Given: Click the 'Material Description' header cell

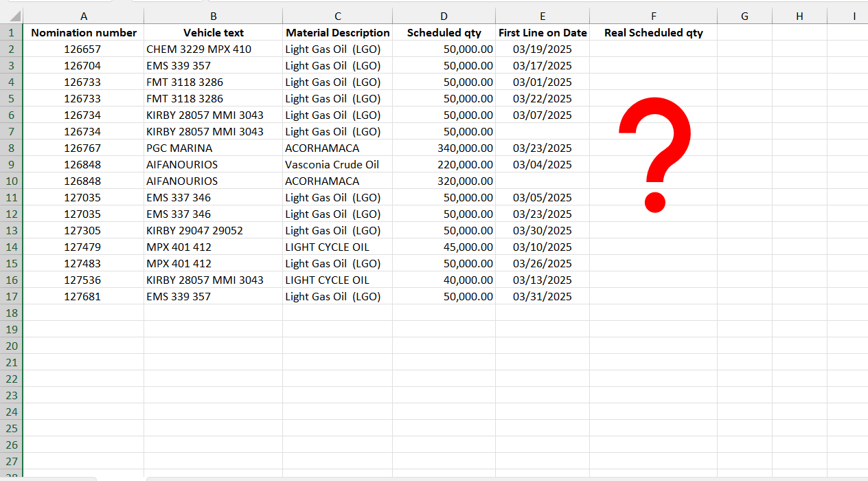Looking at the screenshot, I should [x=338, y=32].
